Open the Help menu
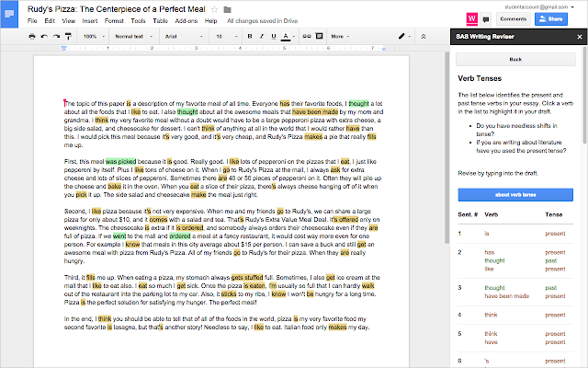Screen dimensions: 588x368 point(210,21)
